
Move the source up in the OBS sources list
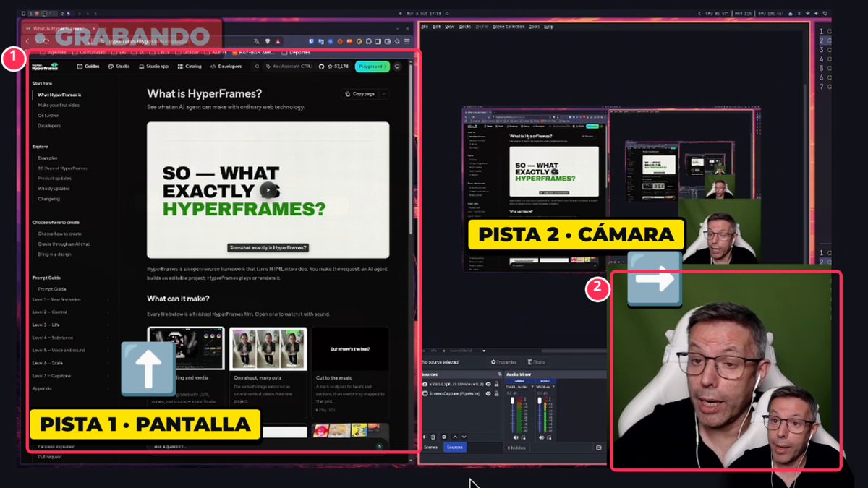tap(455, 437)
